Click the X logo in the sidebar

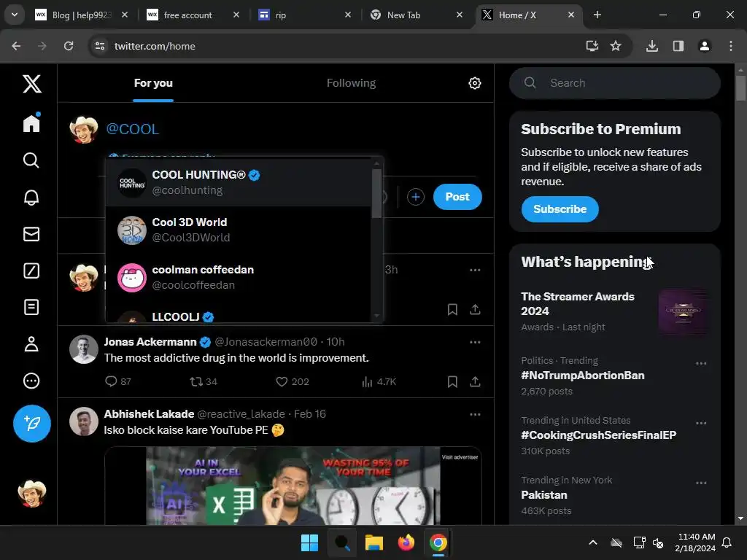pyautogui.click(x=32, y=84)
